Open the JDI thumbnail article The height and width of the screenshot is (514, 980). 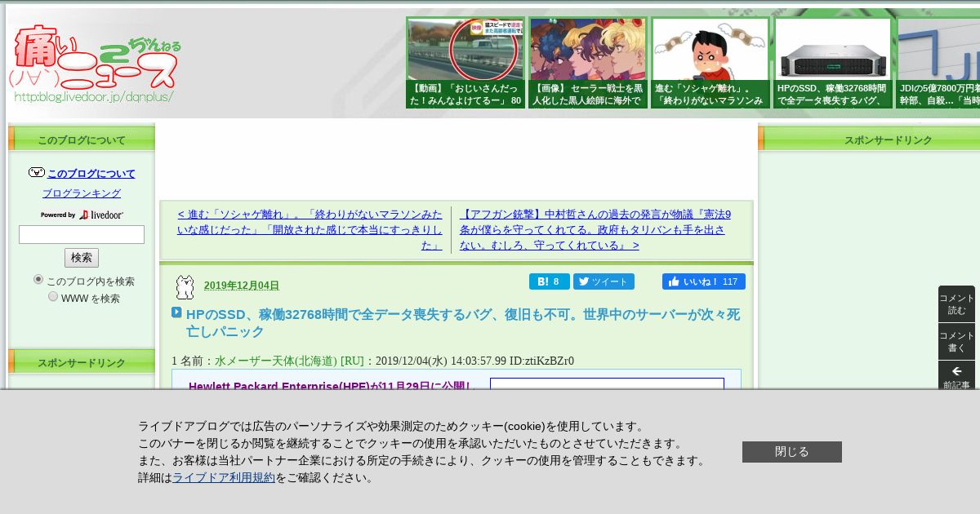click(x=938, y=63)
